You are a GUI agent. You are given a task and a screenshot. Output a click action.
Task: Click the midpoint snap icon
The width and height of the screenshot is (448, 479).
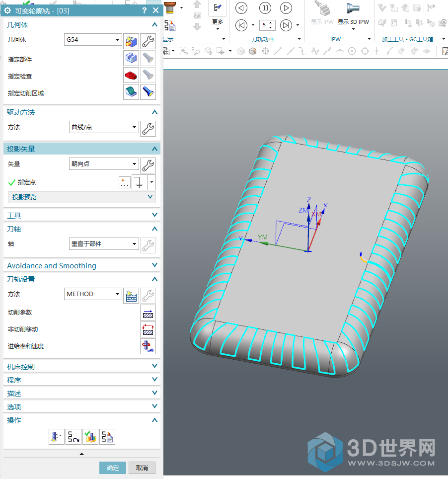(x=290, y=51)
